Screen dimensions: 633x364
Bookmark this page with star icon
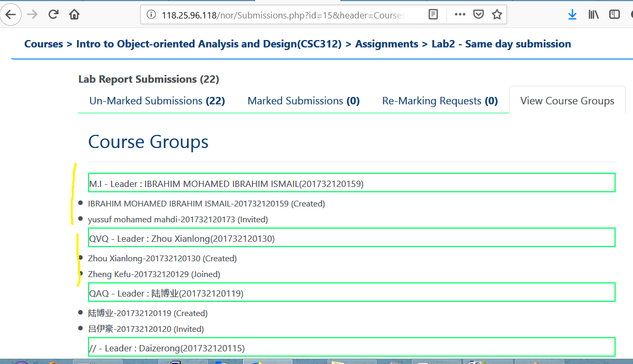point(496,15)
